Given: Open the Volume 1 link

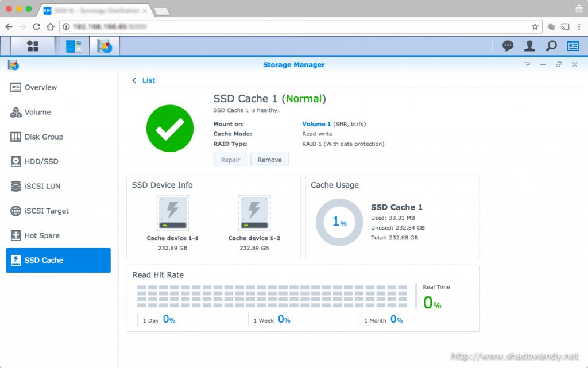Looking at the screenshot, I should pos(316,124).
